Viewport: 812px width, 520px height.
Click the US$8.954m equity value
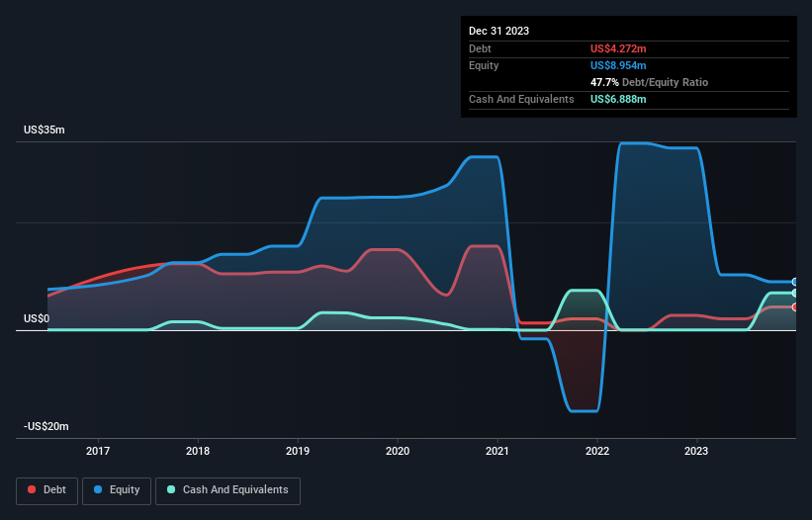click(x=618, y=65)
